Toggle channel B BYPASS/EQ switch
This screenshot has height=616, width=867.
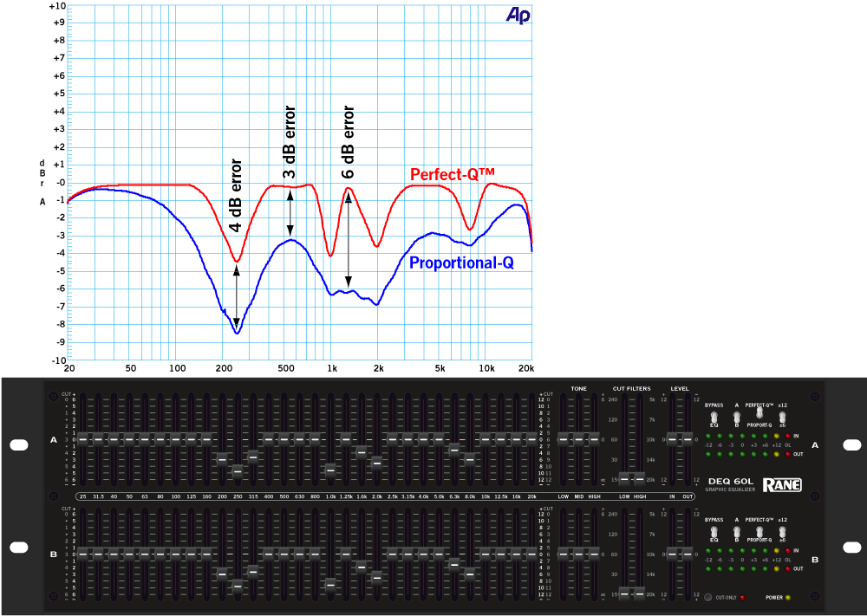pyautogui.click(x=714, y=531)
